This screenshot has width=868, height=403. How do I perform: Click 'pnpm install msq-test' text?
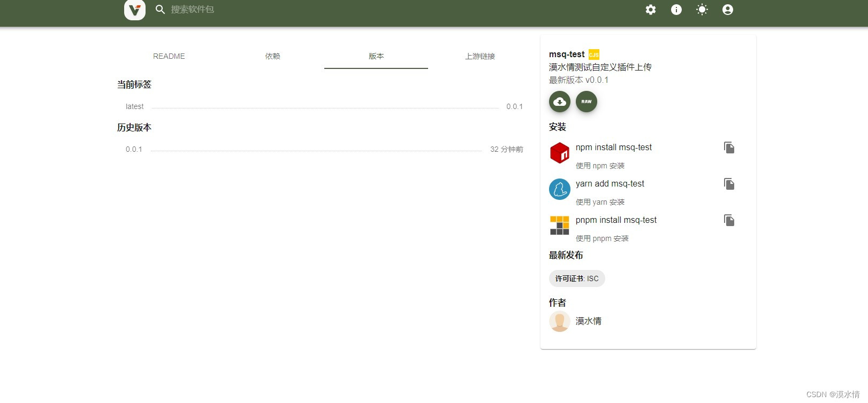click(x=616, y=220)
